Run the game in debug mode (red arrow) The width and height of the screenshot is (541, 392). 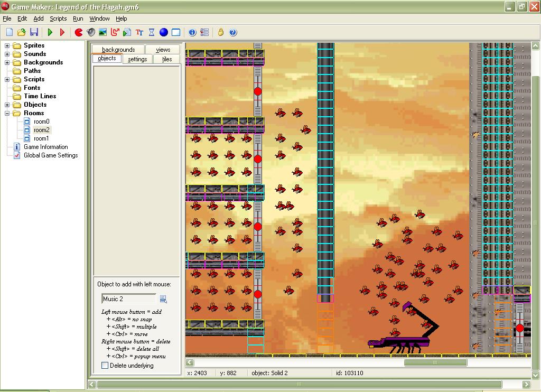62,32
